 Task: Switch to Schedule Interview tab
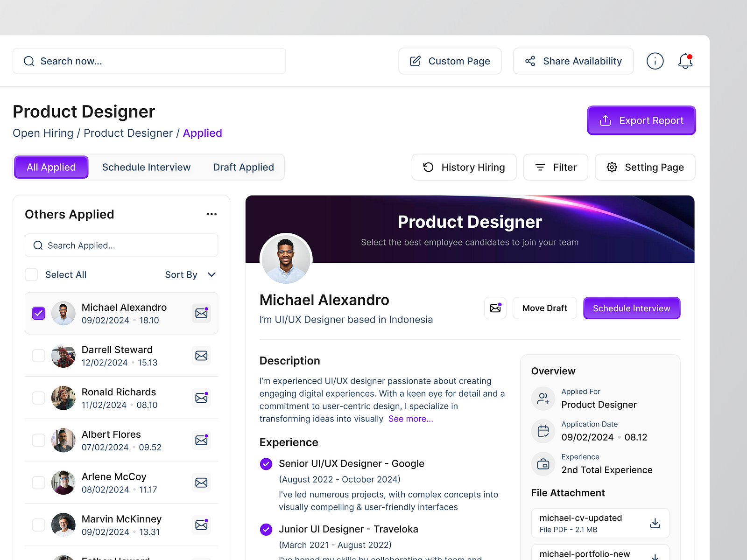pyautogui.click(x=146, y=167)
